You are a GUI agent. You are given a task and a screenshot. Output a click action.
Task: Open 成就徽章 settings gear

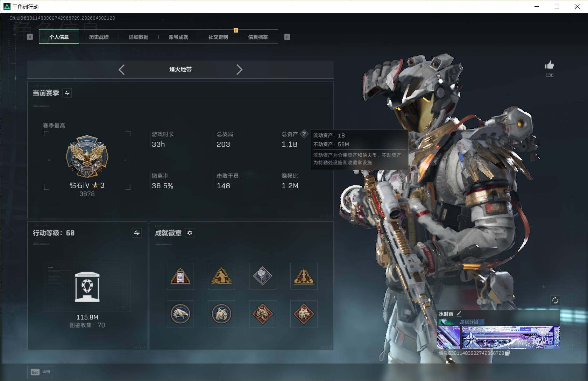tap(190, 233)
